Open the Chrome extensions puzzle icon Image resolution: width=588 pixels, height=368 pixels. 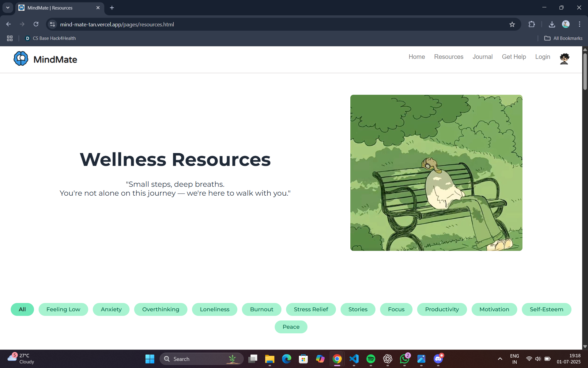click(x=532, y=24)
